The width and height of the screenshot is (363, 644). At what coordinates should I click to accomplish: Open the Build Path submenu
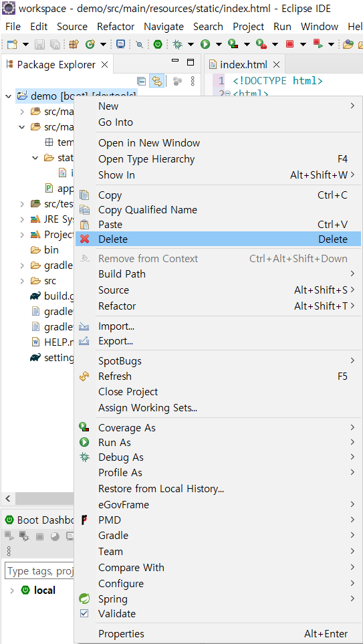coord(218,274)
